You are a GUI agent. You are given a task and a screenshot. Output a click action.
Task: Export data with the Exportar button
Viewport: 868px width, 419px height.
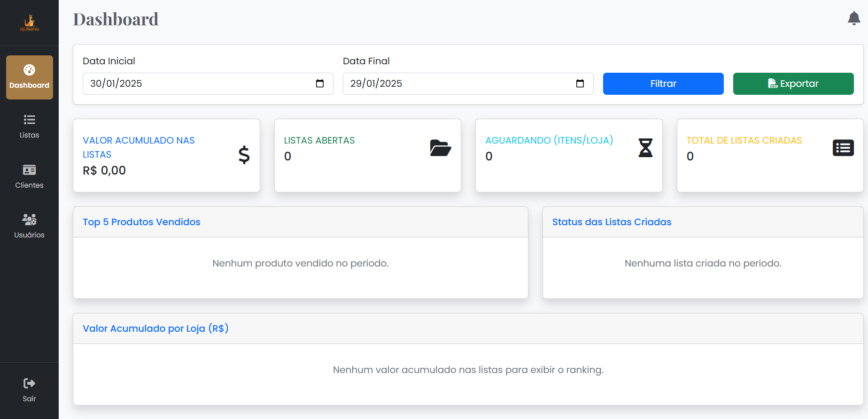[x=793, y=84]
